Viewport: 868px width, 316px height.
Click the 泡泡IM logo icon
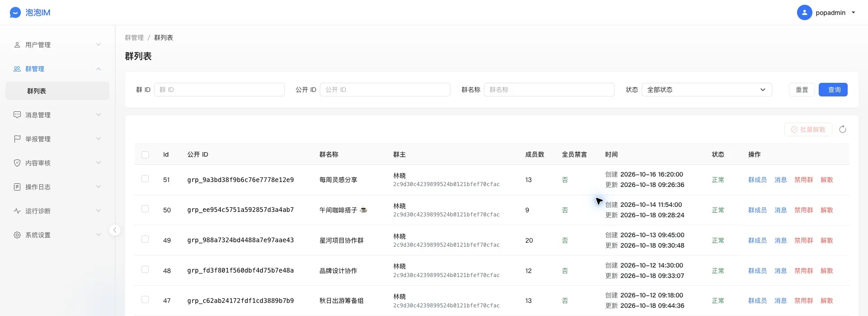15,13
